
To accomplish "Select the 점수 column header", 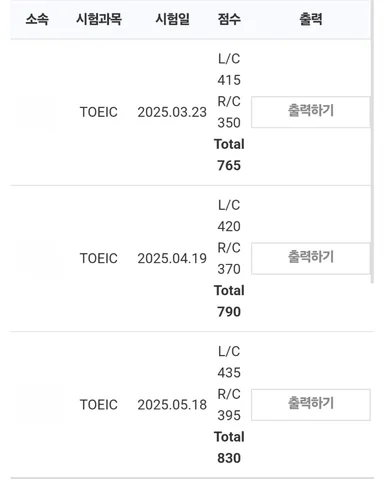I will point(229,19).
